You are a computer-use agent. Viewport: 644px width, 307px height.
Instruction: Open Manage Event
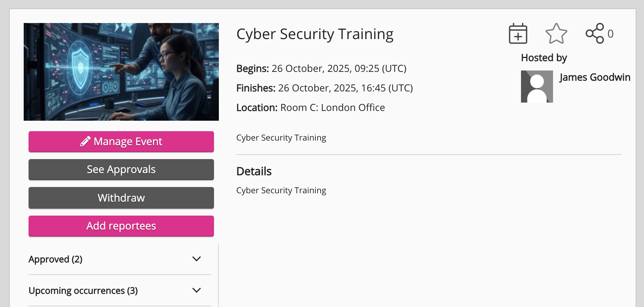(121, 141)
